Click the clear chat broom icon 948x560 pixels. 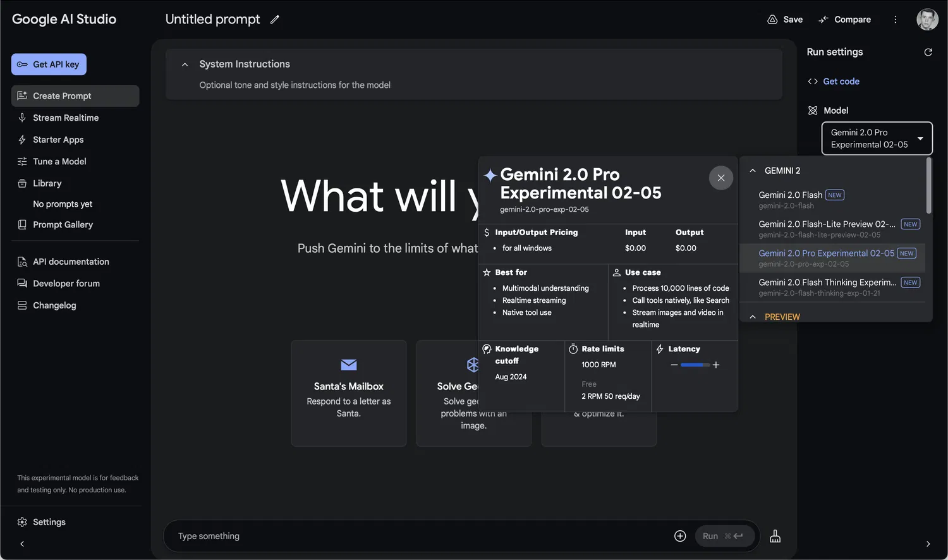775,536
